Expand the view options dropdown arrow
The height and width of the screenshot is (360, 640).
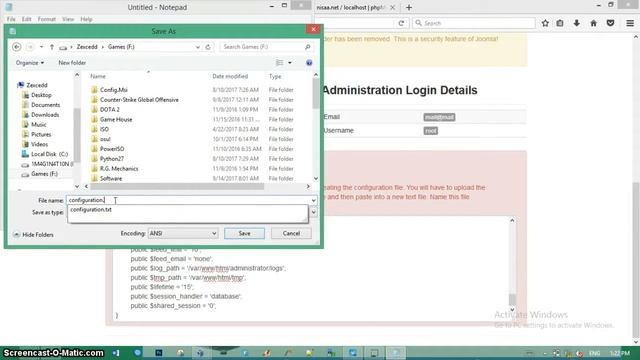[x=290, y=63]
